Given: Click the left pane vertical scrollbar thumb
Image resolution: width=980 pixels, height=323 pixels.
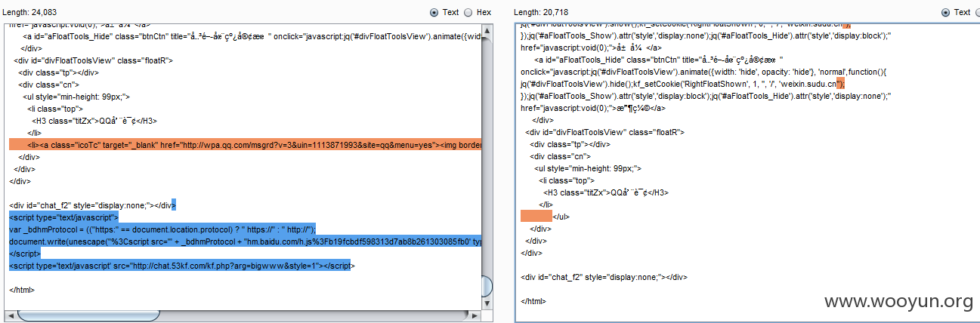Looking at the screenshot, I should tap(487, 285).
